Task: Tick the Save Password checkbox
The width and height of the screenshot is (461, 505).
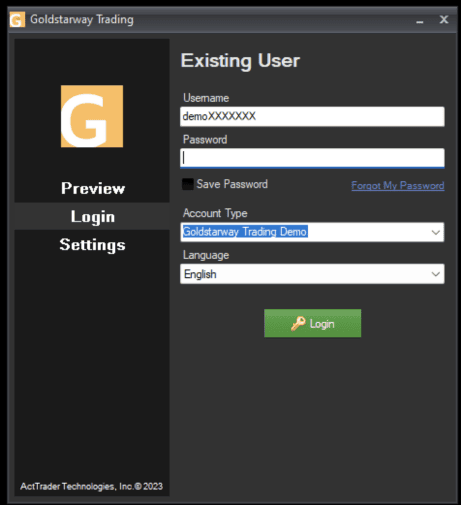Action: pyautogui.click(x=188, y=184)
